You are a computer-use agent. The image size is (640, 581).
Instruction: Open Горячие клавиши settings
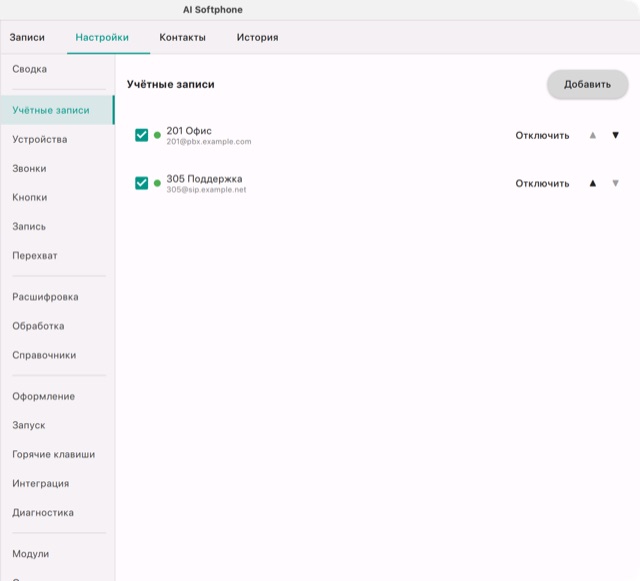(57, 454)
